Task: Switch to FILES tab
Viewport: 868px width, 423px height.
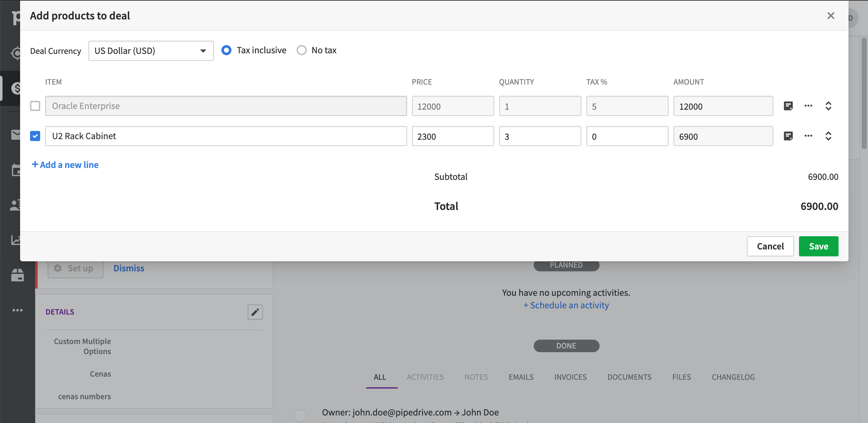Action: (681, 377)
